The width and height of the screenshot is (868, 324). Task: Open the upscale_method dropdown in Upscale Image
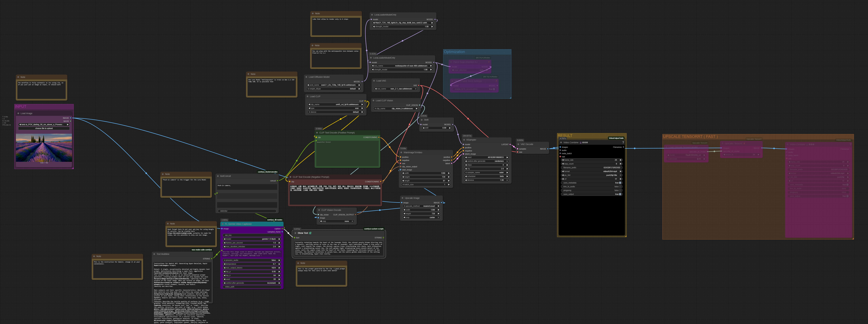[x=422, y=206]
